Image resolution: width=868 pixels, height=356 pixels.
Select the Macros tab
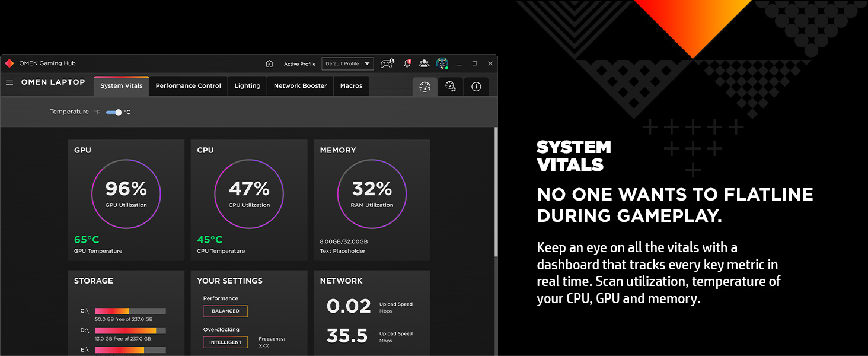pos(351,86)
